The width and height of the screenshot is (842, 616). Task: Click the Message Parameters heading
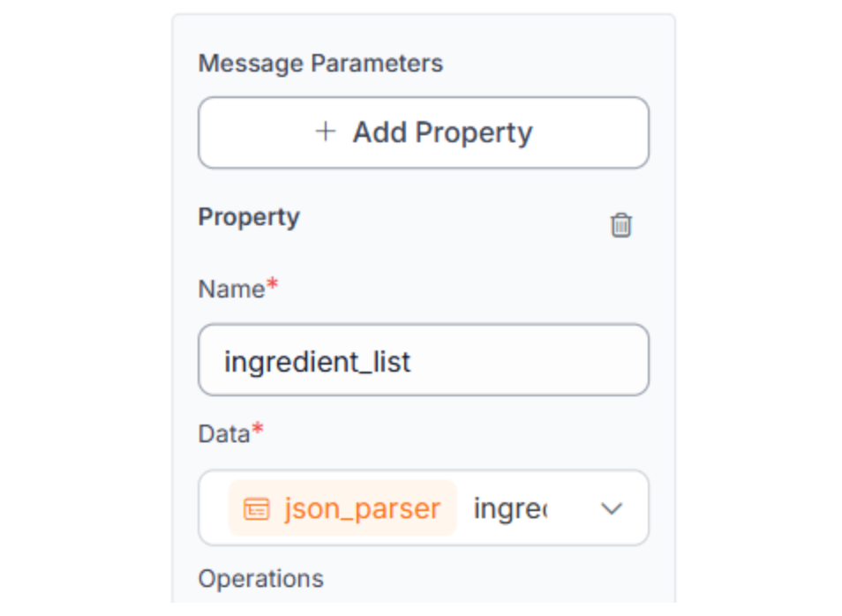click(x=320, y=64)
